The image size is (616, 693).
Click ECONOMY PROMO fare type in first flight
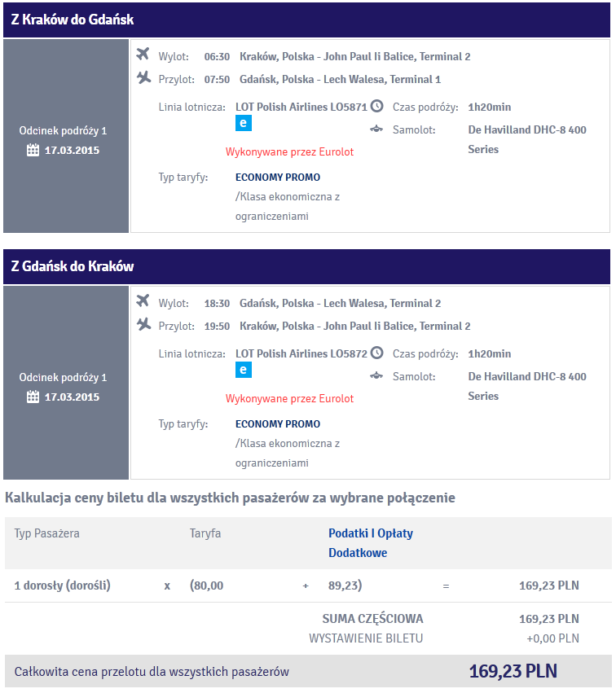[x=278, y=178]
